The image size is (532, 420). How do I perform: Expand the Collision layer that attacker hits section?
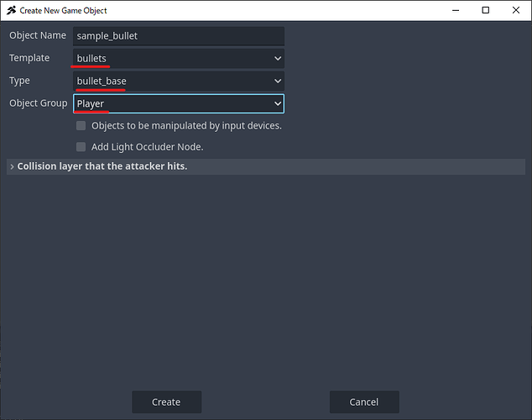pyautogui.click(x=101, y=166)
